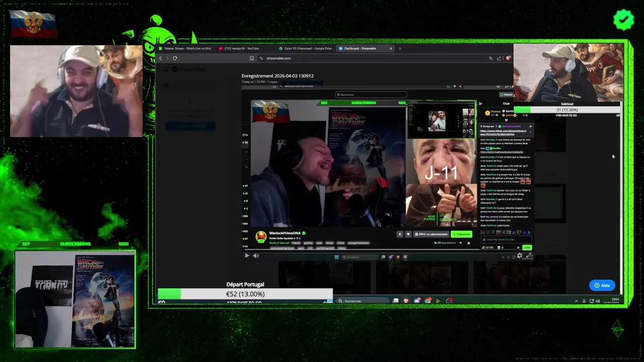Open Brave browser from taskbar
This screenshot has width=644, height=362.
pyautogui.click(x=406, y=301)
